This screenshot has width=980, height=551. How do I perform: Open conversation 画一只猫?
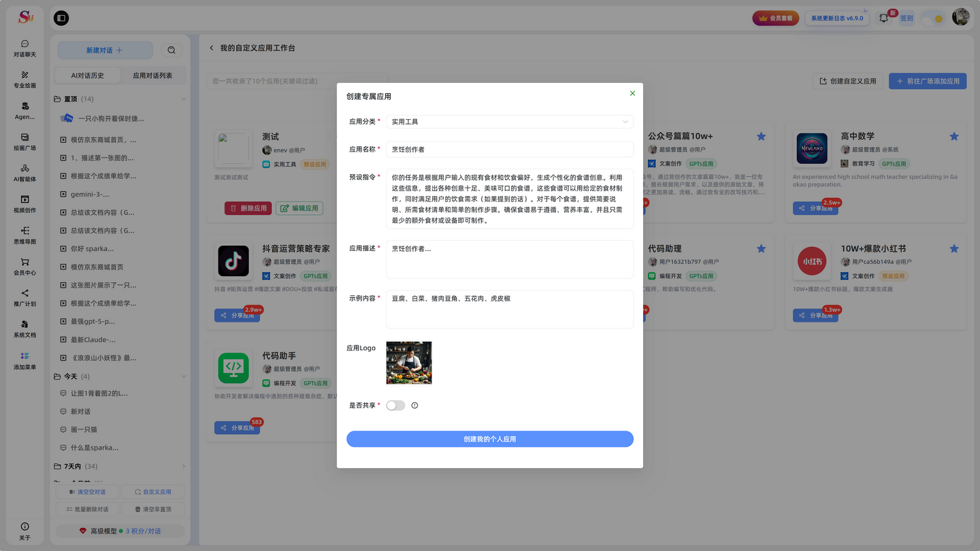coord(84,430)
